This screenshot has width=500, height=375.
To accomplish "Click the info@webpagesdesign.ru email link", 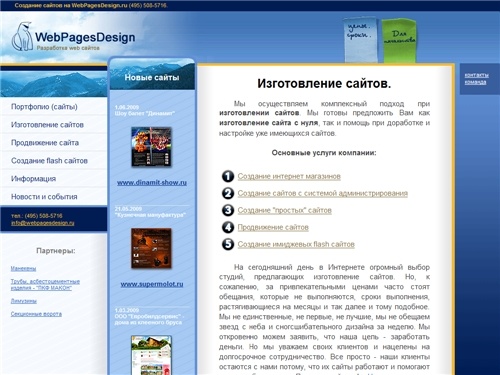I will pyautogui.click(x=43, y=223).
